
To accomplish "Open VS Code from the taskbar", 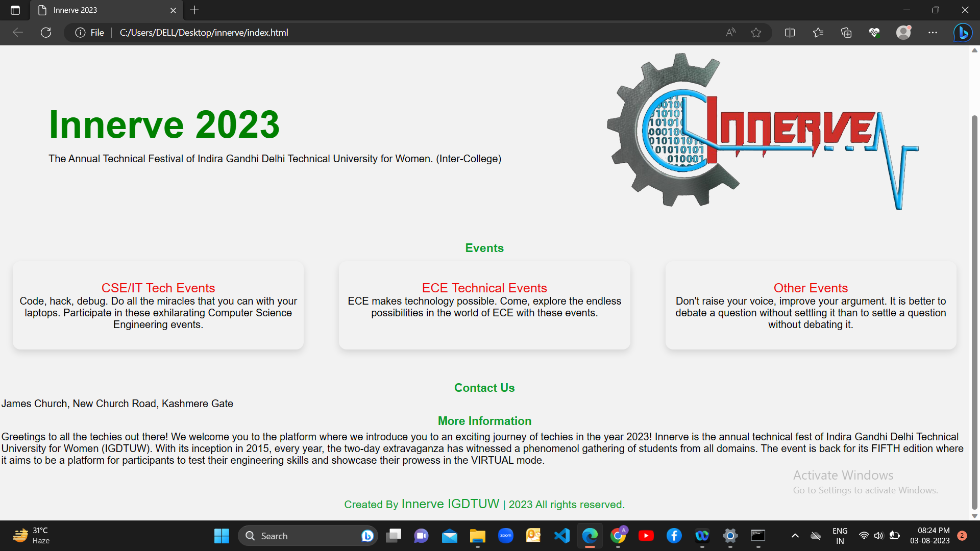I will pyautogui.click(x=561, y=536).
